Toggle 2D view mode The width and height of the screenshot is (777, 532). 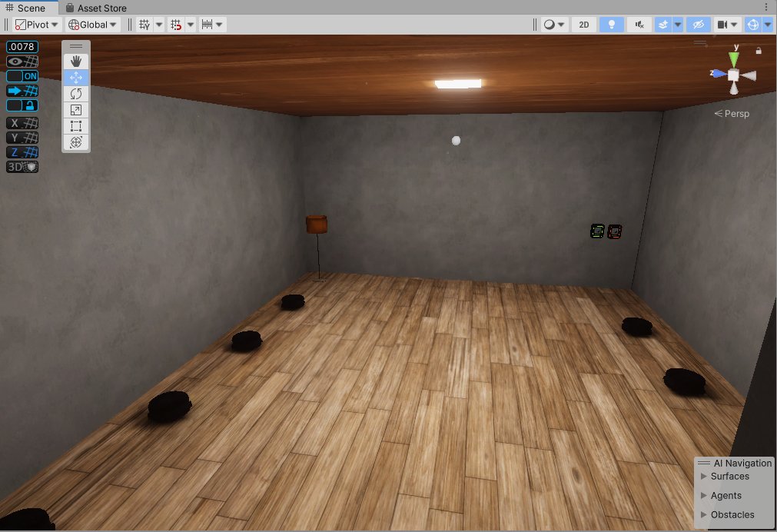coord(584,25)
